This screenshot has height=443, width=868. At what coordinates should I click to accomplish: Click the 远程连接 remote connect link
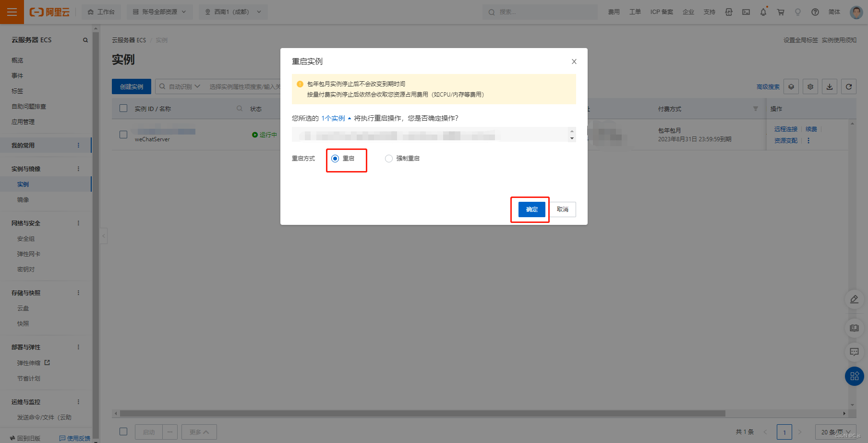[785, 129]
